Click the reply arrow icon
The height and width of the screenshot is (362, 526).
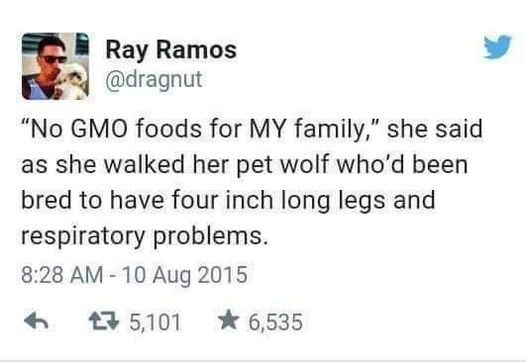coord(36,321)
